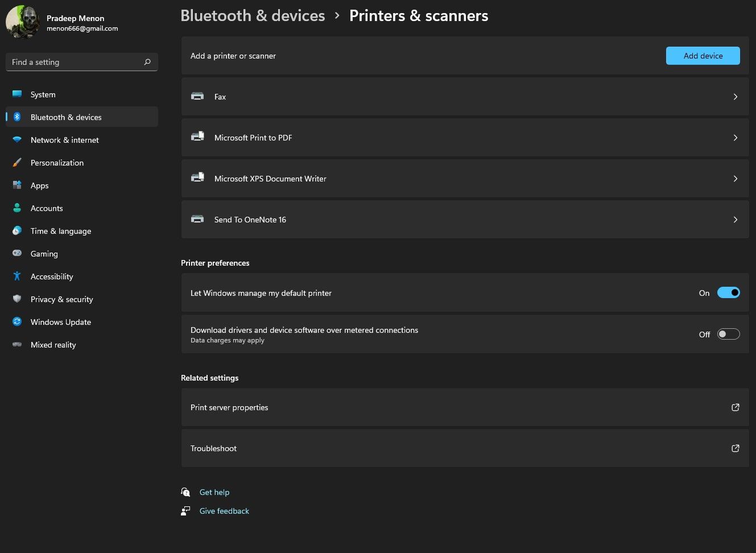The height and width of the screenshot is (553, 756).
Task: Click the Windows Update sidebar icon
Action: (x=17, y=322)
